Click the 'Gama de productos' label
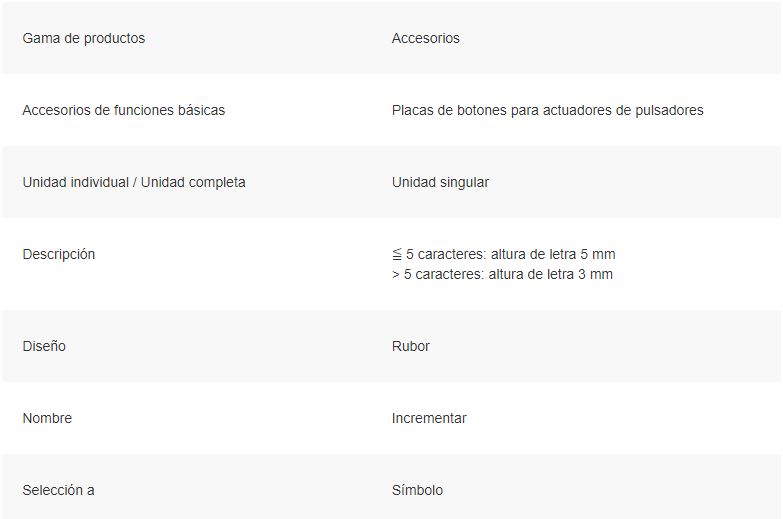 click(83, 38)
